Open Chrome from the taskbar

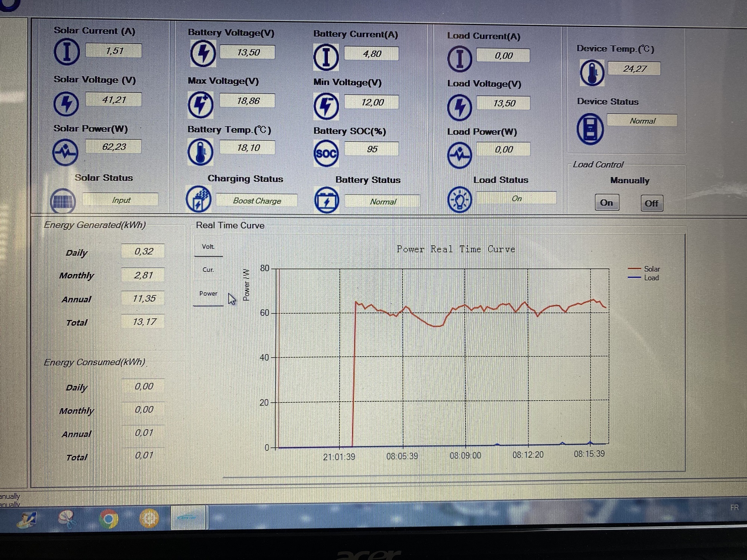pos(109,519)
